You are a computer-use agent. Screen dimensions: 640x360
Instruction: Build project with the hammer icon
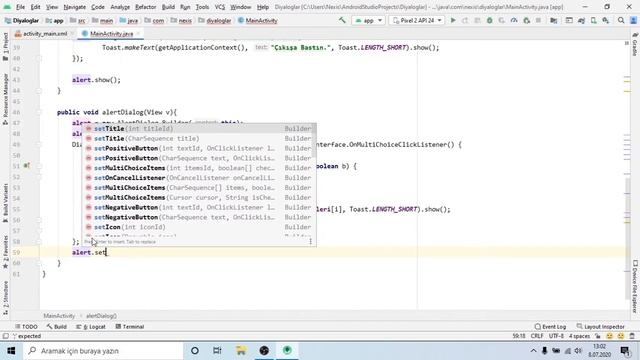[x=342, y=20]
